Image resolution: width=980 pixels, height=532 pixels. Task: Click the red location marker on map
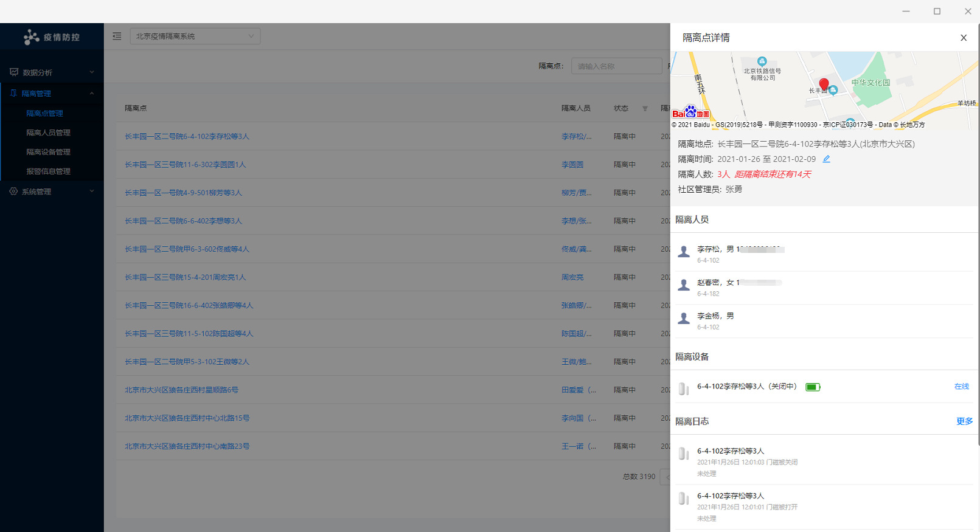824,85
